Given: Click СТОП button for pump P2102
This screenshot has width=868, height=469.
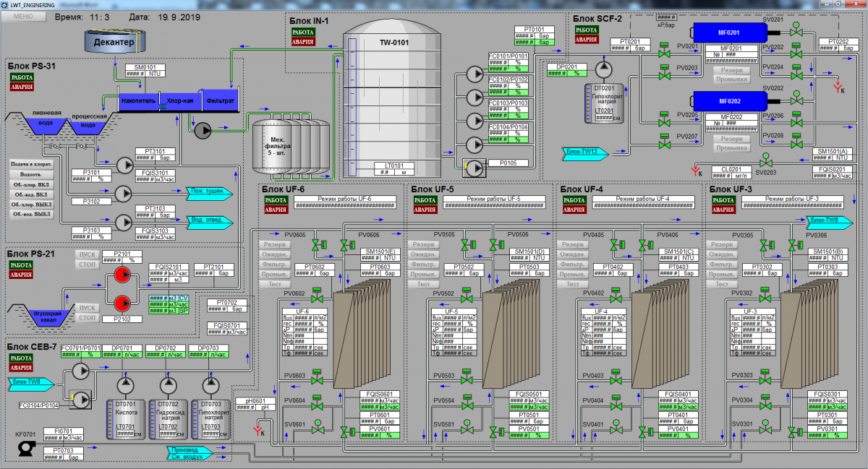Looking at the screenshot, I should pos(87,317).
